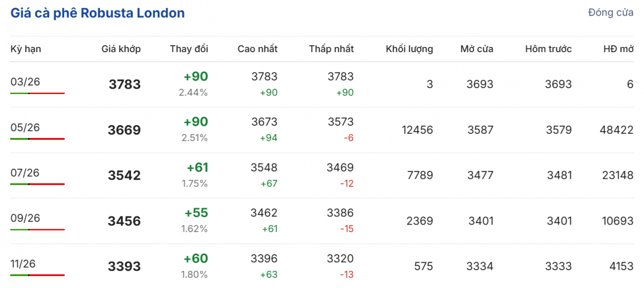644x288 pixels.
Task: Click the 'Hôm trước' column header
Action: pos(548,49)
